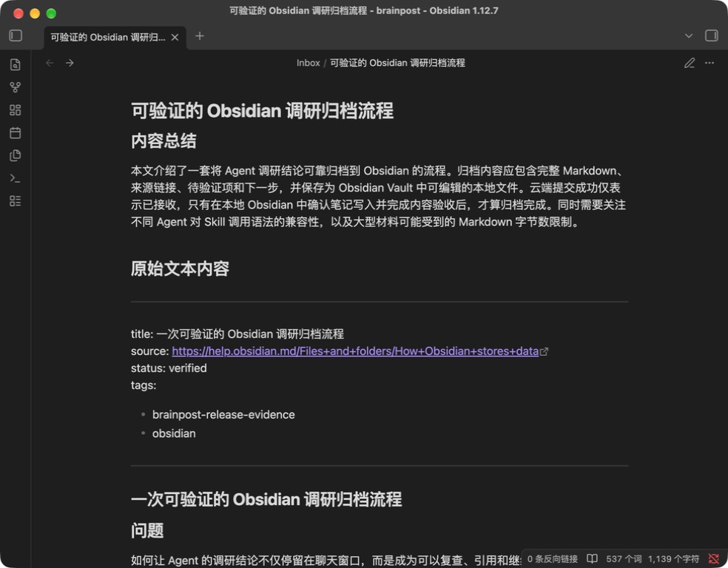This screenshot has width=728, height=568.
Task: Insert template via copy-pages ribbon icon
Action: coord(16,155)
